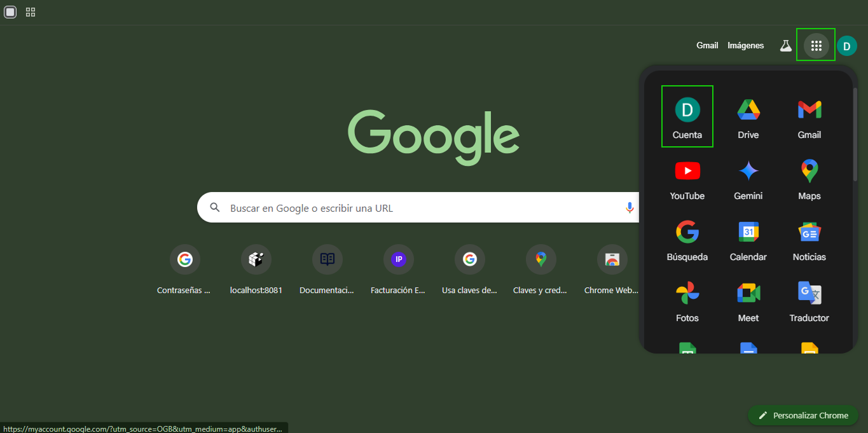Activate voice search with the microphone
Viewport: 868px width, 433px height.
630,207
